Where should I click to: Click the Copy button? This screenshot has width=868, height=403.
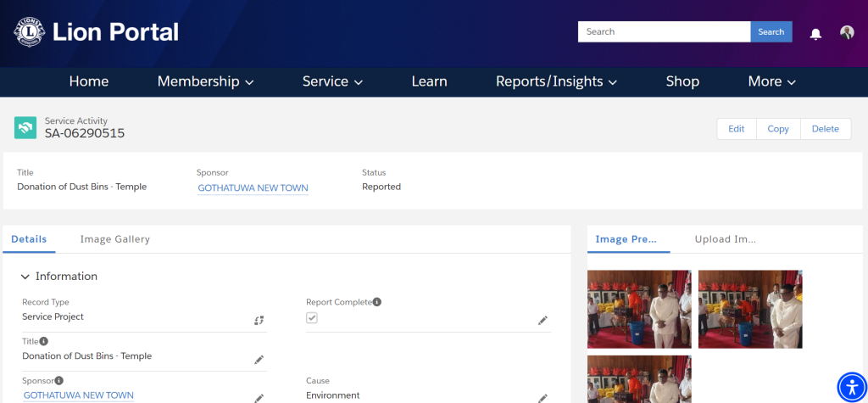point(778,129)
